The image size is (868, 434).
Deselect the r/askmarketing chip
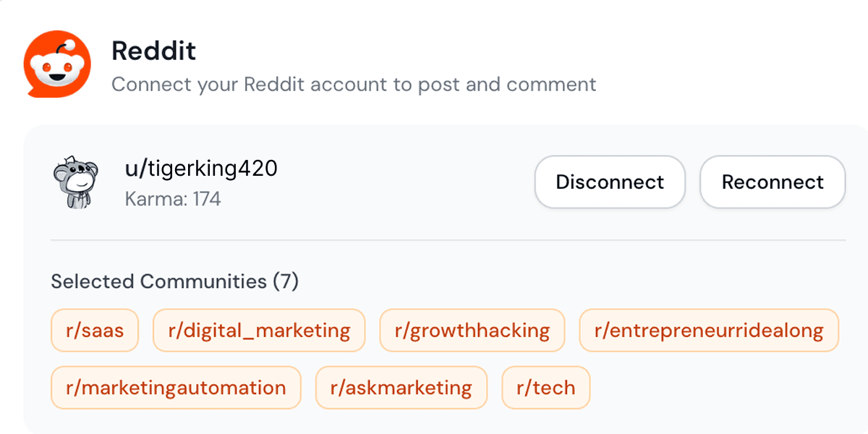coord(401,388)
